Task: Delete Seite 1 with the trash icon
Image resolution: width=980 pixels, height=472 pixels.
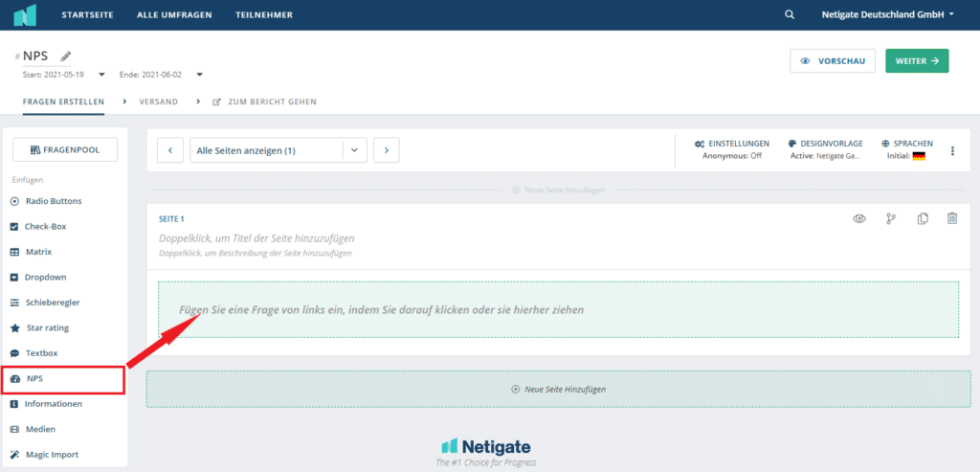Action: (952, 218)
